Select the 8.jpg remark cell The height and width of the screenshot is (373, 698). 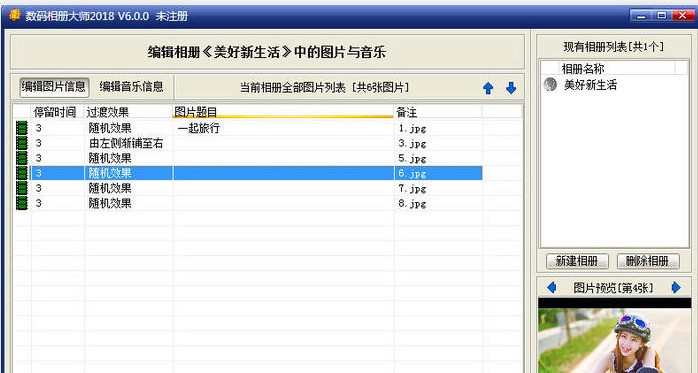(412, 204)
